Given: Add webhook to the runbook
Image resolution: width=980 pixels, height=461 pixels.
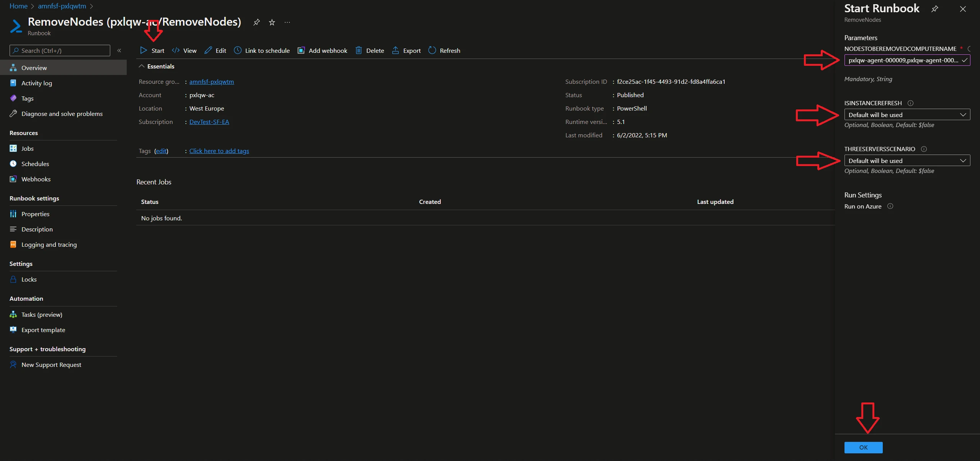Looking at the screenshot, I should tap(322, 50).
